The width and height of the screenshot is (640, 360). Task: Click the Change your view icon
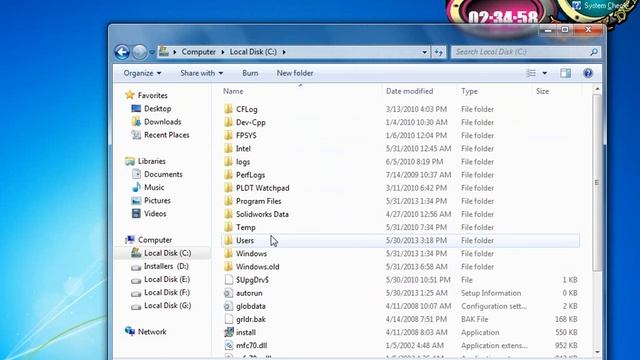click(531, 73)
